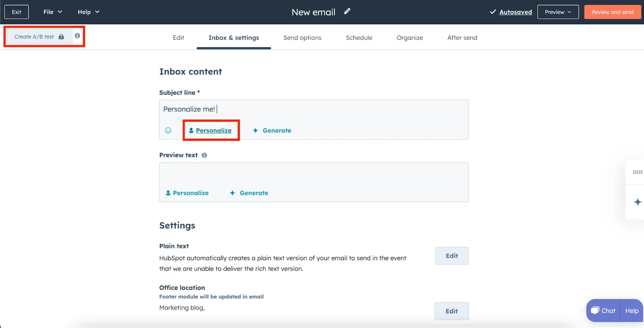The width and height of the screenshot is (644, 328).
Task: Open the Preview dropdown
Action: [x=558, y=12]
